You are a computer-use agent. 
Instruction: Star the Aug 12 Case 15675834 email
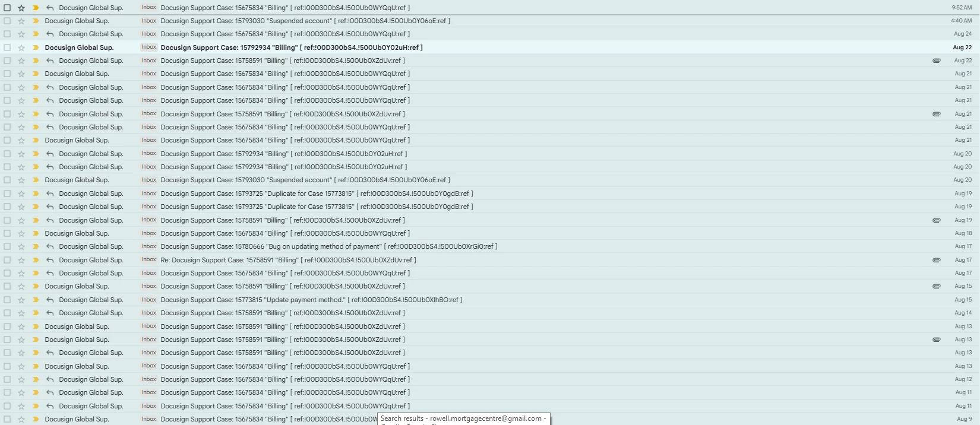pos(21,379)
